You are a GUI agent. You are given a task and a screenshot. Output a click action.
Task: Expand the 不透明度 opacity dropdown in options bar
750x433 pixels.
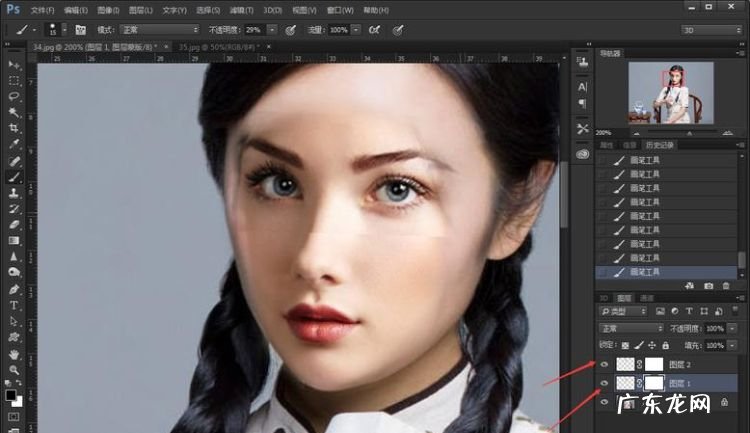point(273,30)
